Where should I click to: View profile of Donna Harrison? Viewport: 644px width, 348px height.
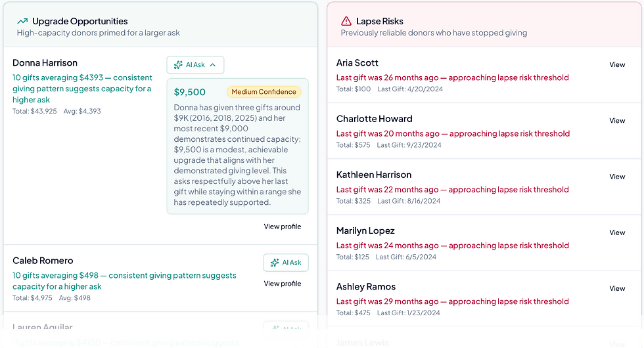[x=282, y=227]
